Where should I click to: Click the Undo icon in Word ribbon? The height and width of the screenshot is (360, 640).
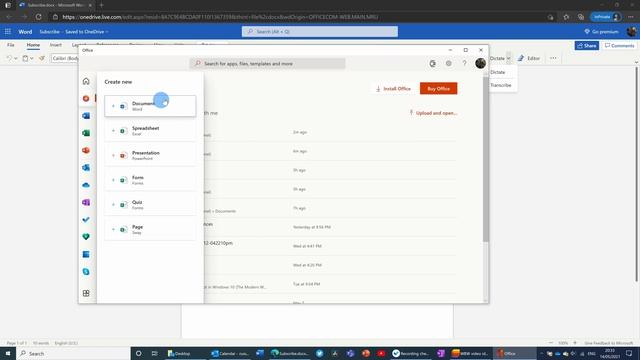[9, 58]
